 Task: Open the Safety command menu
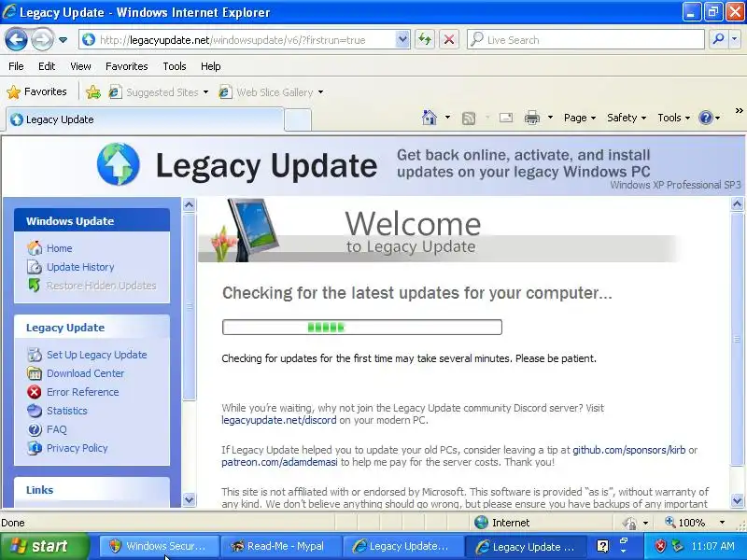pos(626,118)
